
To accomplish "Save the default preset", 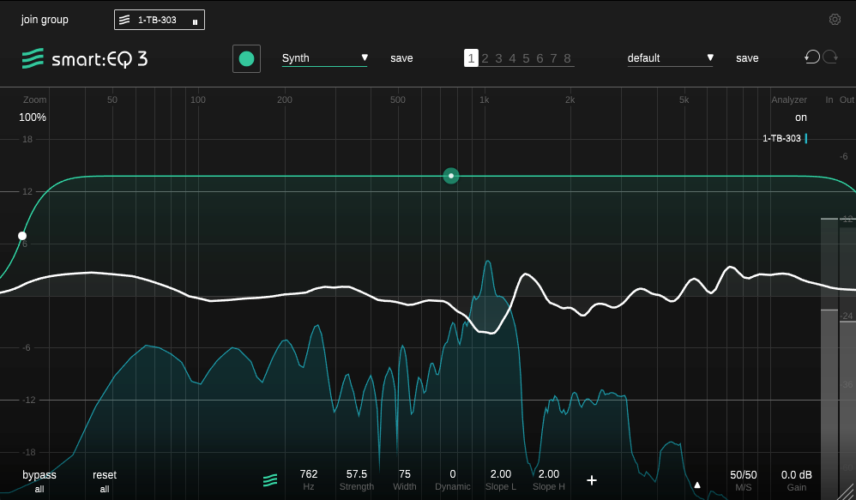I will 747,58.
